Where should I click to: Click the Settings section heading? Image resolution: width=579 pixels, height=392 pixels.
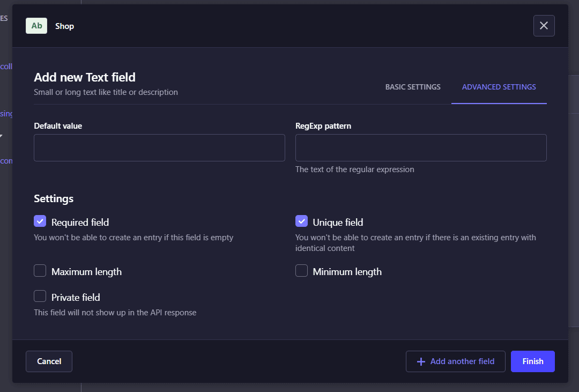pos(54,198)
